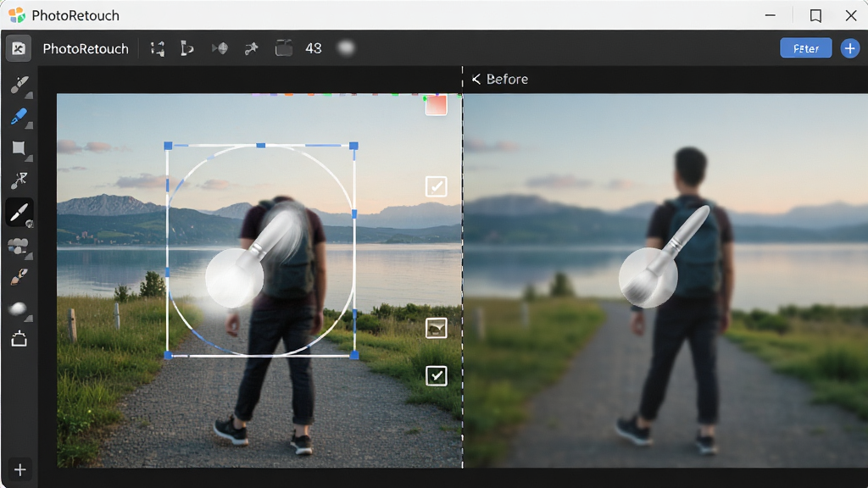Open the flyout triangle on the smudge blob tool
868x488 pixels.
[29, 319]
